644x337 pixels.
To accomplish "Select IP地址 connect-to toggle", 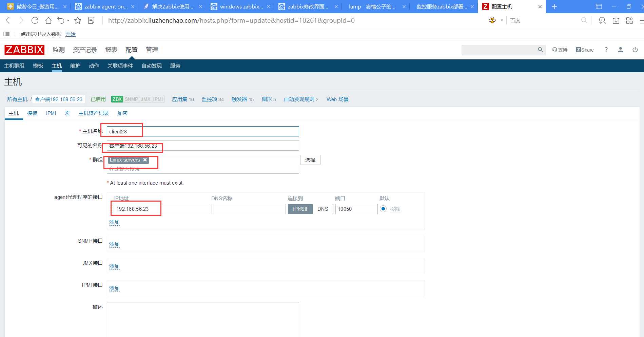I will [x=300, y=209].
